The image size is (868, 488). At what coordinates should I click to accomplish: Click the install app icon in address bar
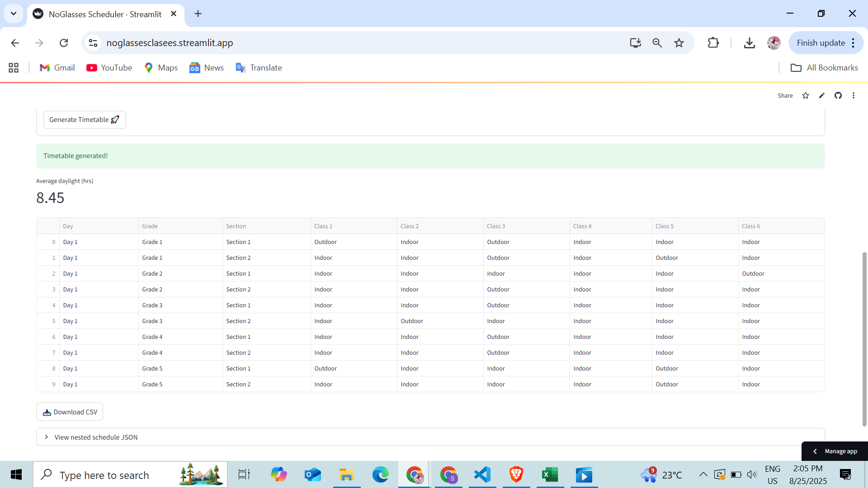635,43
